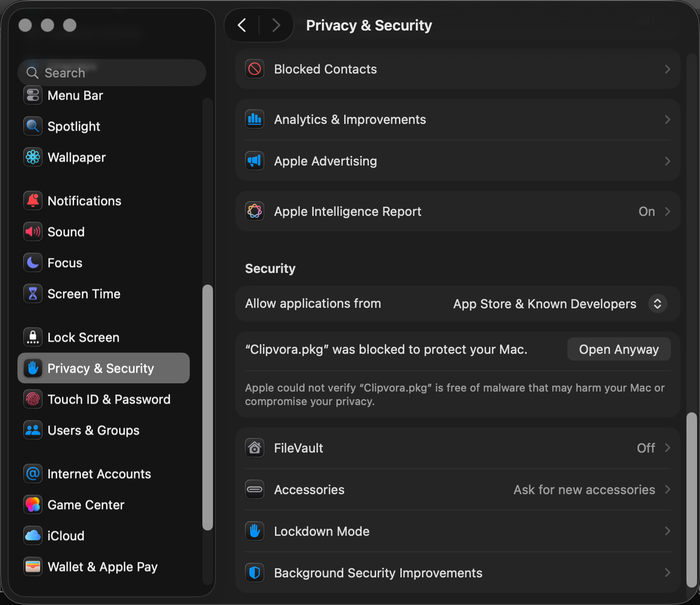Click the Wallpaper sidebar label
The image size is (700, 605).
pyautogui.click(x=76, y=157)
